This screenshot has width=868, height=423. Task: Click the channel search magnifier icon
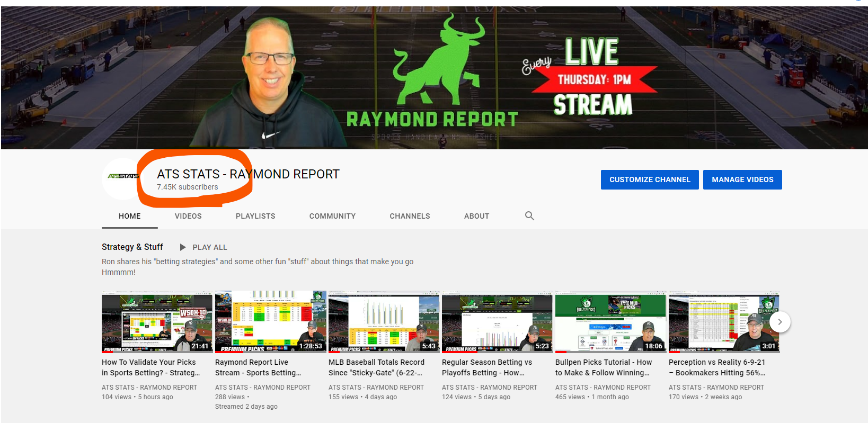(x=529, y=215)
